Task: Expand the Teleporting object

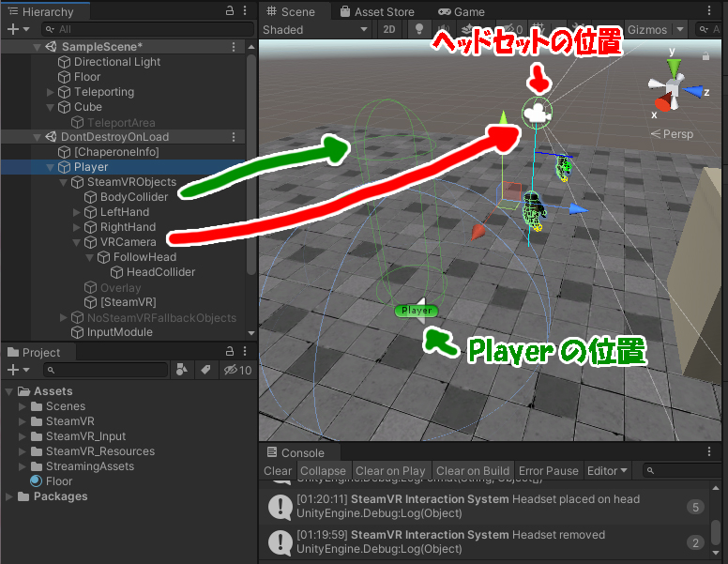Action: point(50,92)
